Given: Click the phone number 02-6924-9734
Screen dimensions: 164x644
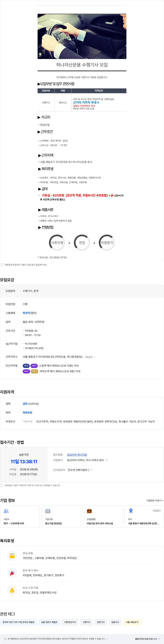Looking at the screenshot, I should tap(58, 258).
